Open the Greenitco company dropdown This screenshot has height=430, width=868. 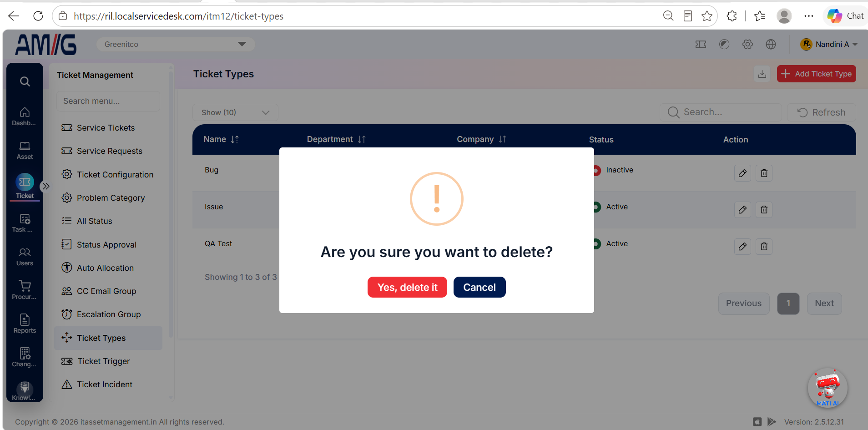point(175,44)
